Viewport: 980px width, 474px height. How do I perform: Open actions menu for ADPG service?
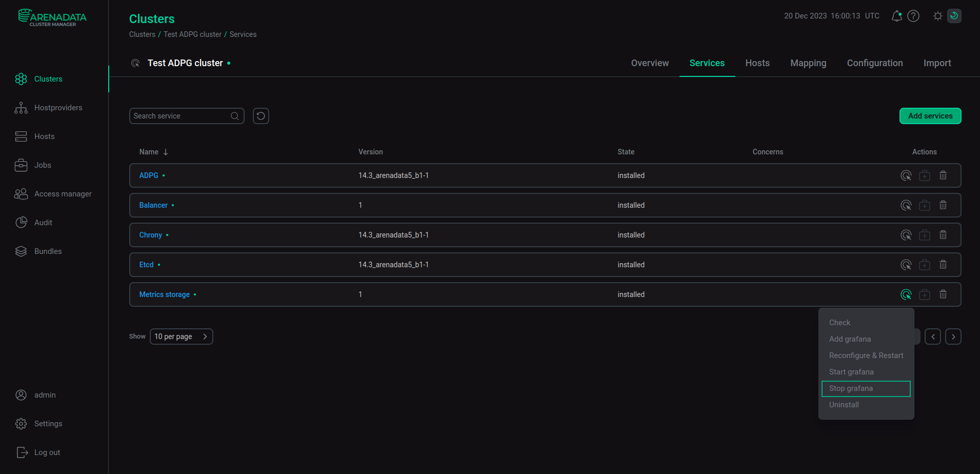click(906, 175)
